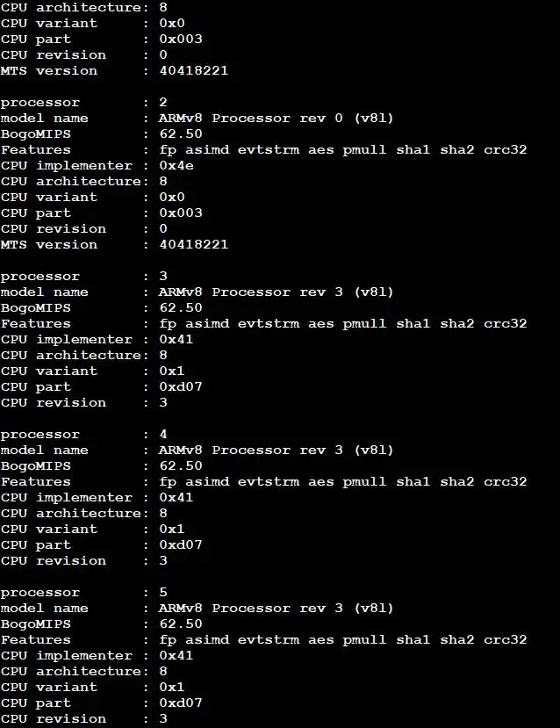The image size is (560, 728).
Task: Click model name line of processor 4
Action: pos(197,450)
